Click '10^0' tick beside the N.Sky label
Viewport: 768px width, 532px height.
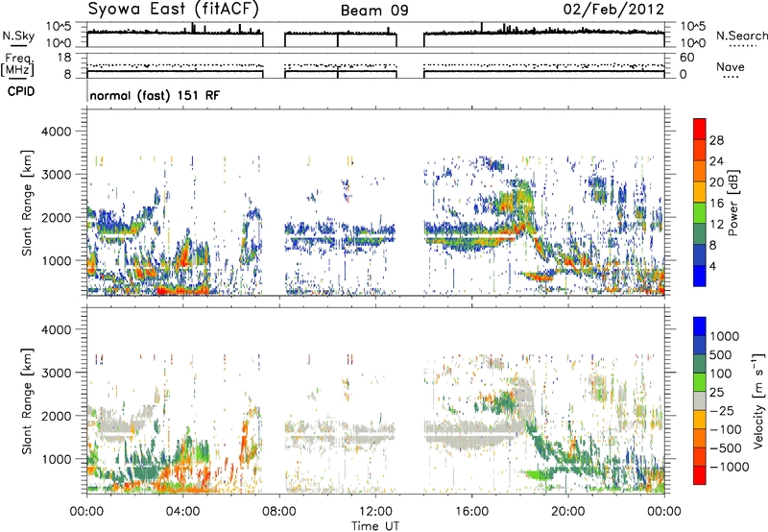click(x=60, y=42)
